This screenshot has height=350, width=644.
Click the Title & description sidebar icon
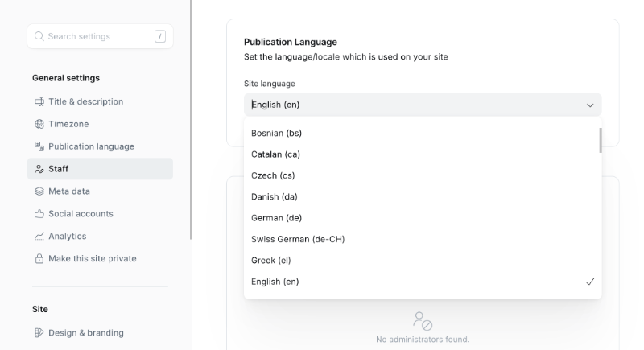pos(39,101)
